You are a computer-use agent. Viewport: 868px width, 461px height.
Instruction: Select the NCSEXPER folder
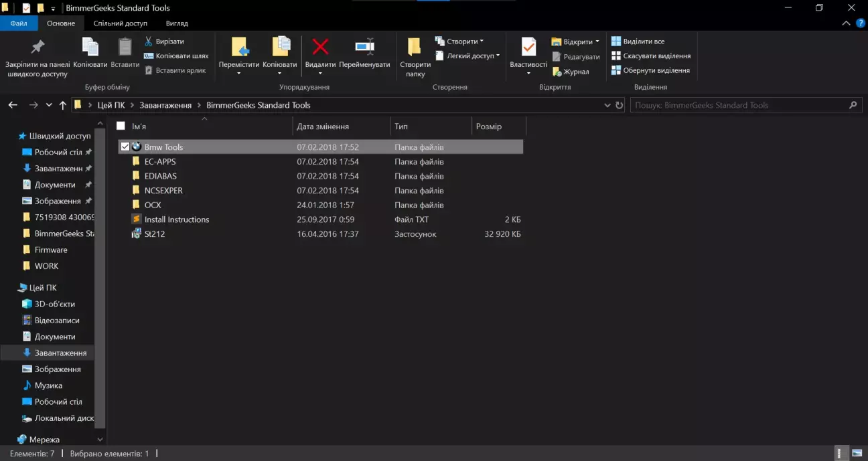coord(163,191)
